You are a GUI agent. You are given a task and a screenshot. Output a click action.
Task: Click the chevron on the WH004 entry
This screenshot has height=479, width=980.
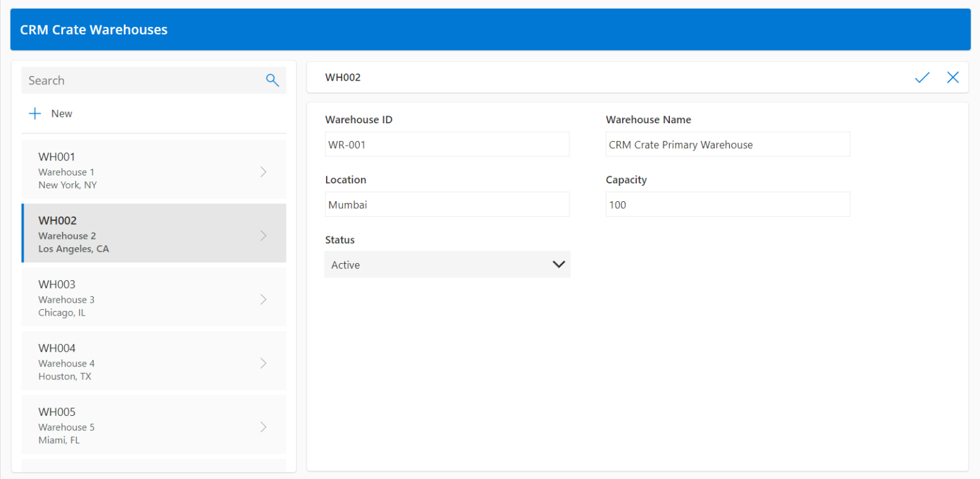(x=264, y=362)
